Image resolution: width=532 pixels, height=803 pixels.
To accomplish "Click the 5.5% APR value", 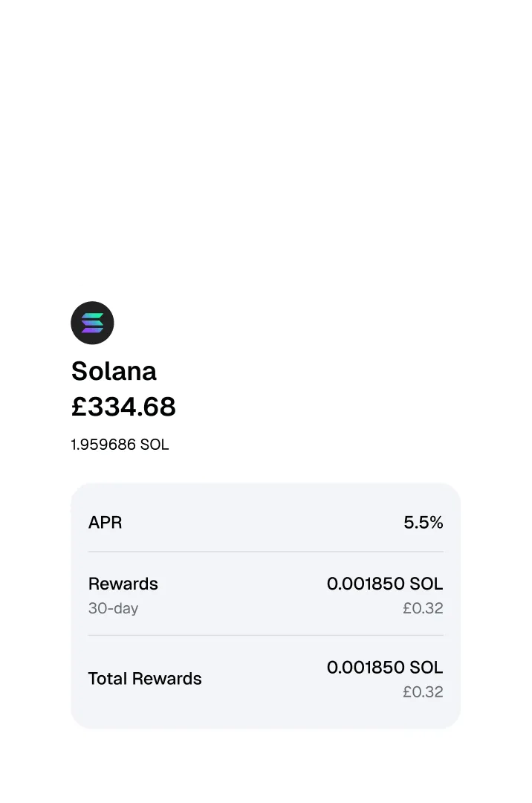I will click(x=423, y=523).
